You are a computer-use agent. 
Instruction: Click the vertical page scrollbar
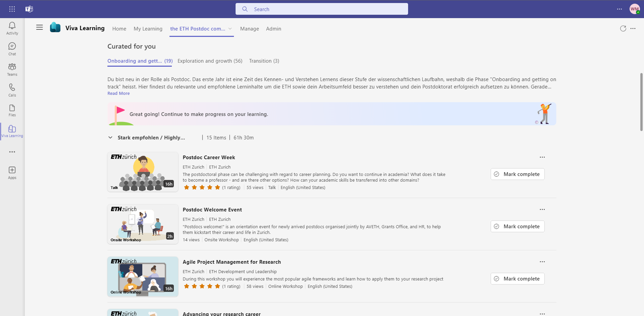pos(641,102)
